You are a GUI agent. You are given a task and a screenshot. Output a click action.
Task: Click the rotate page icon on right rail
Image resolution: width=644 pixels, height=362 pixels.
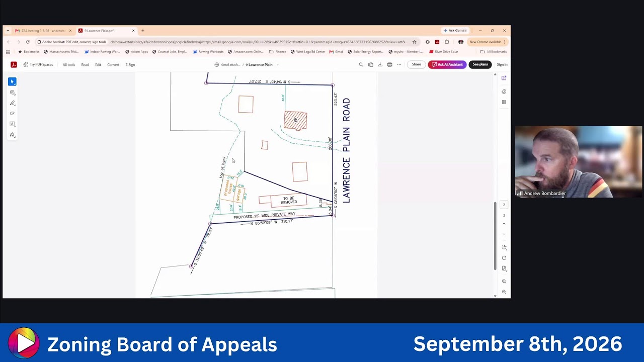[x=504, y=258]
